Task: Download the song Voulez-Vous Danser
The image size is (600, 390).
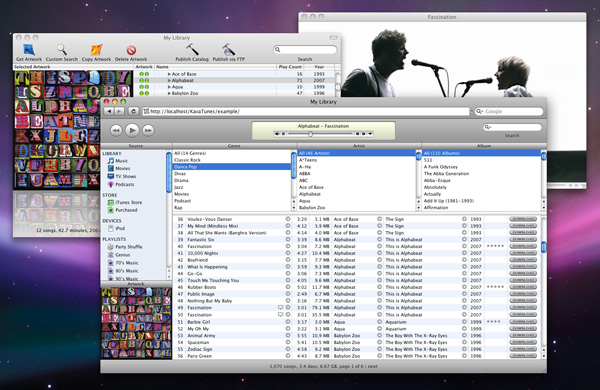Action: (523, 219)
